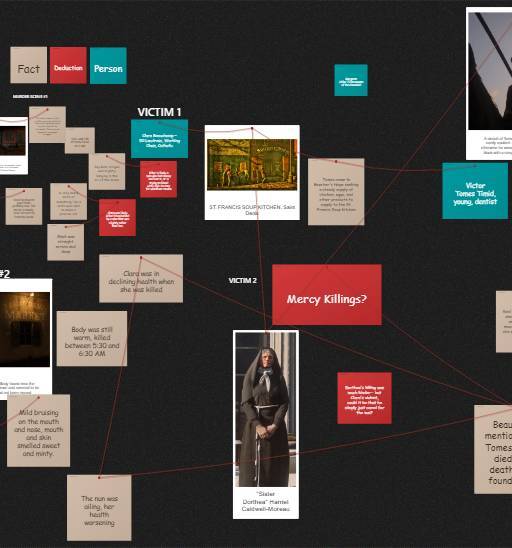Click the VICTIM 2 heading label
Screen dimensions: 512x548
point(243,281)
